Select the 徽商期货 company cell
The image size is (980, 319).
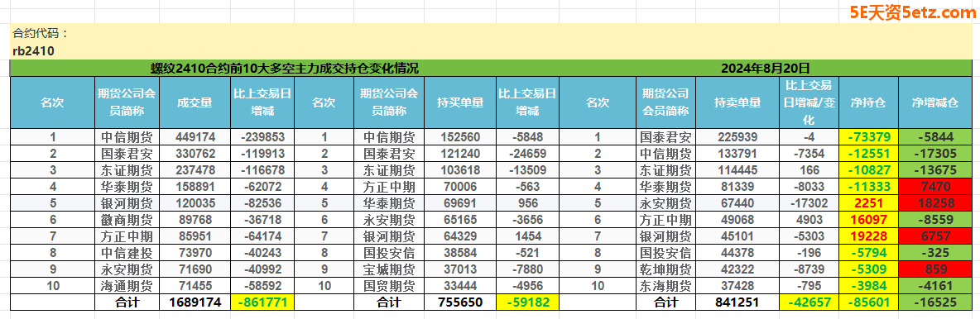coord(127,219)
